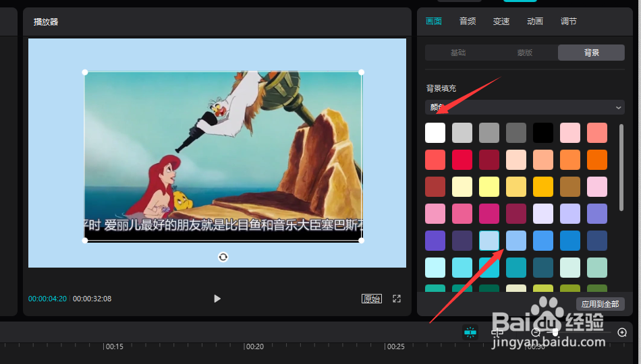Click the dropdown chevron arrow of background fill
Screen dimensions: 641x364
point(618,108)
